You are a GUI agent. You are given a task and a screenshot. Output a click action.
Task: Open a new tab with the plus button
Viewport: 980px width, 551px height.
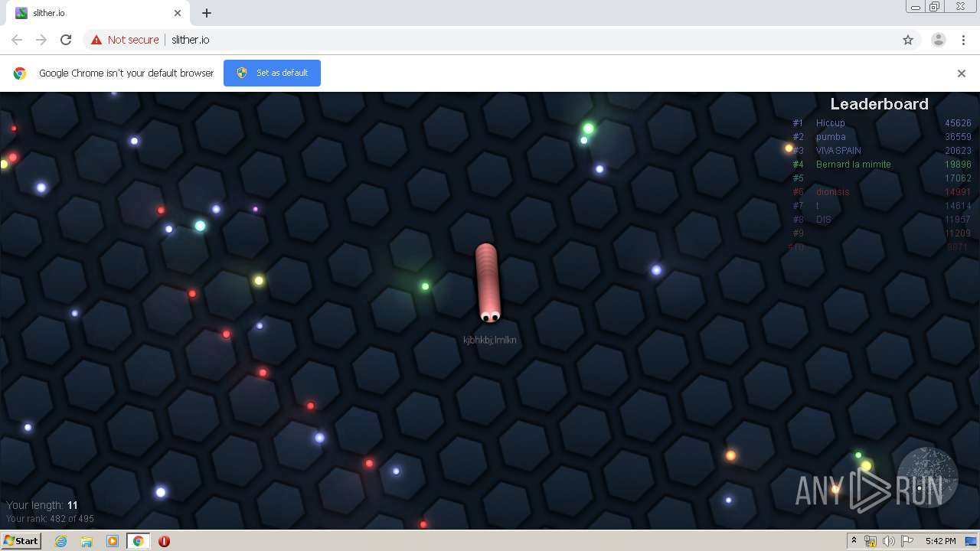coord(207,13)
